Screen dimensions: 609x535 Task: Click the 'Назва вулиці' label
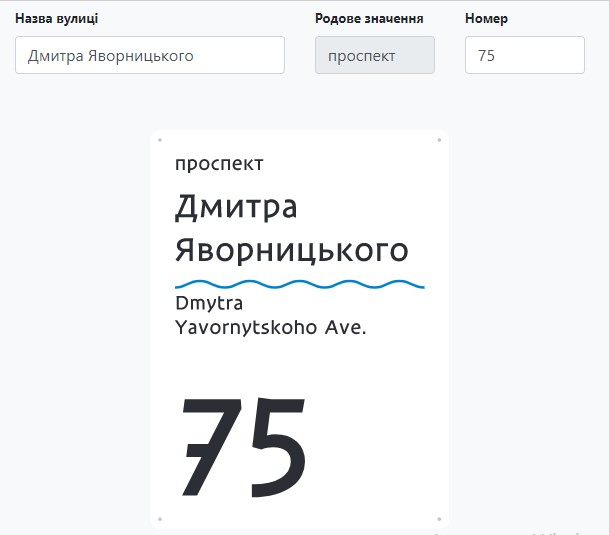pos(56,19)
